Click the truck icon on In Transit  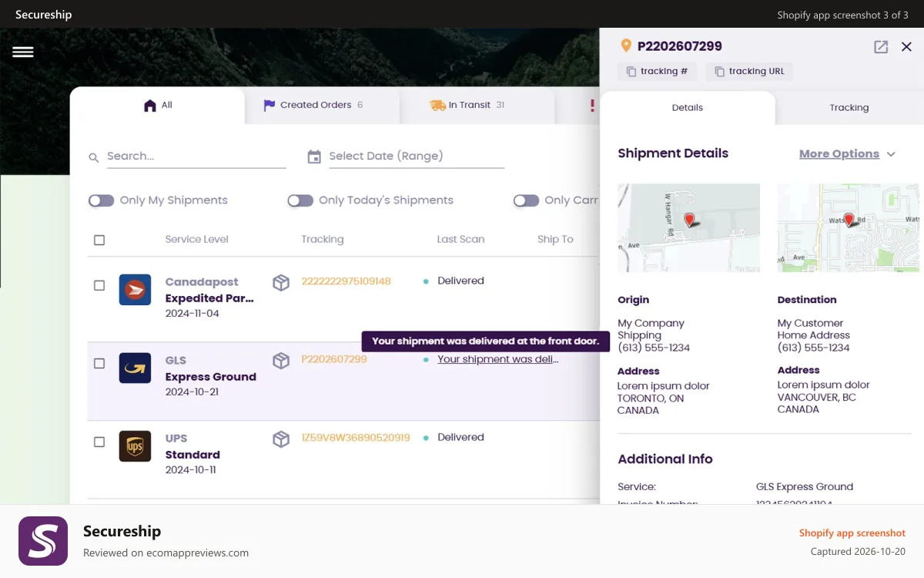[437, 106]
